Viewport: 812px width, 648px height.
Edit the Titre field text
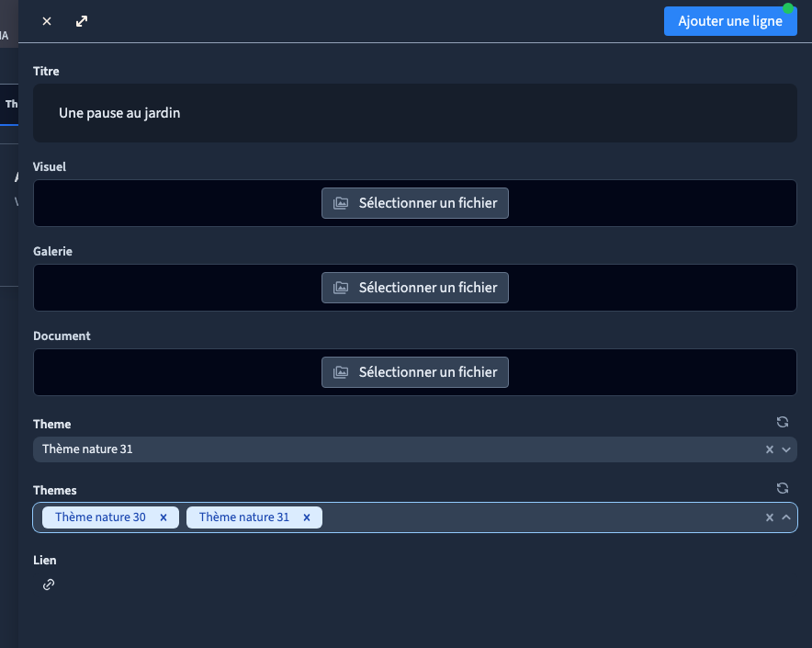click(x=415, y=113)
